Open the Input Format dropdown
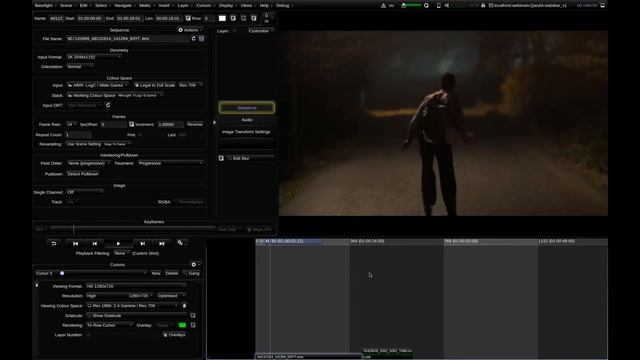The image size is (640, 360). (x=94, y=57)
